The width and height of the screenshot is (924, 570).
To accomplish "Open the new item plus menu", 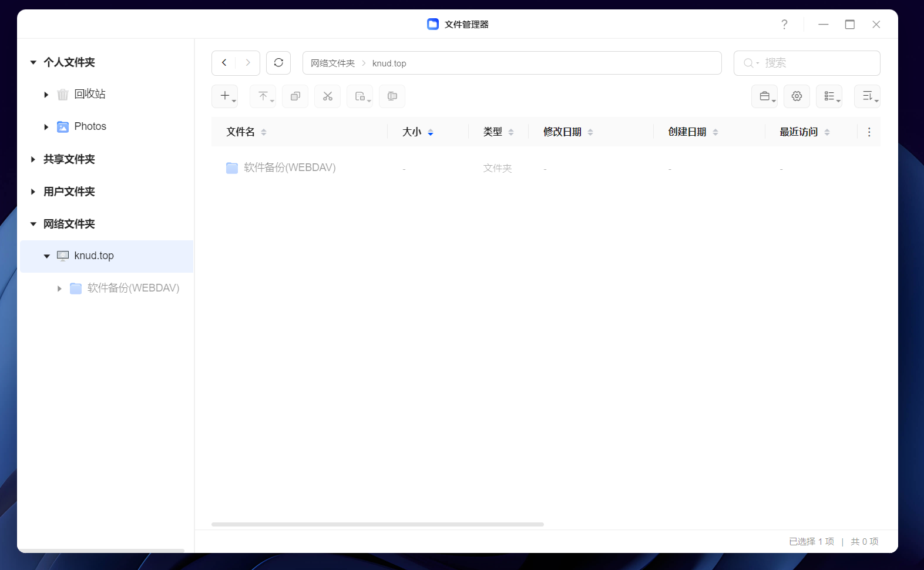I will click(x=224, y=96).
